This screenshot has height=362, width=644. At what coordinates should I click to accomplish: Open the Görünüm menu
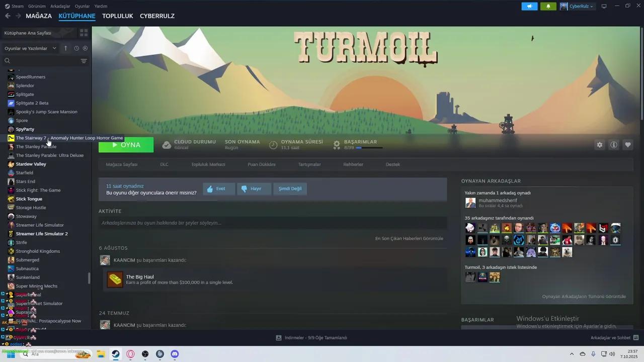tap(37, 6)
